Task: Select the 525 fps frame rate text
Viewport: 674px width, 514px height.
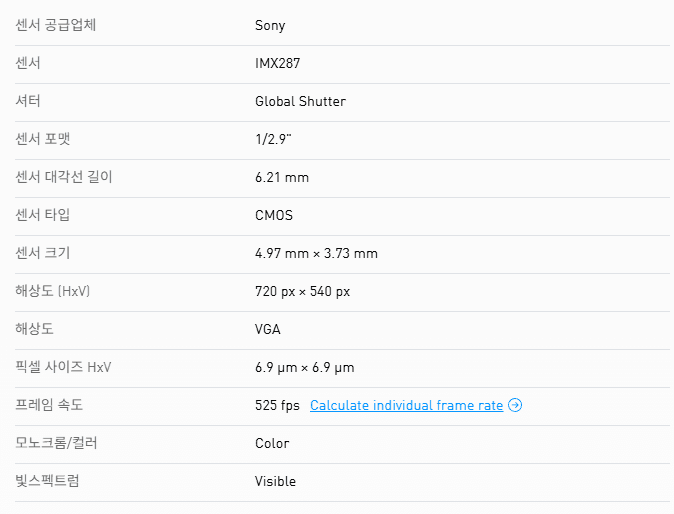Action: 277,405
